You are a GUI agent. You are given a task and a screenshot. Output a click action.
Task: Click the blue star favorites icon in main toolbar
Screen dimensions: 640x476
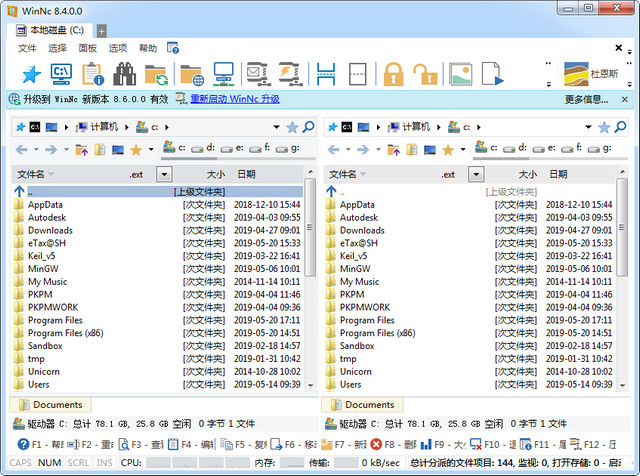pyautogui.click(x=31, y=73)
